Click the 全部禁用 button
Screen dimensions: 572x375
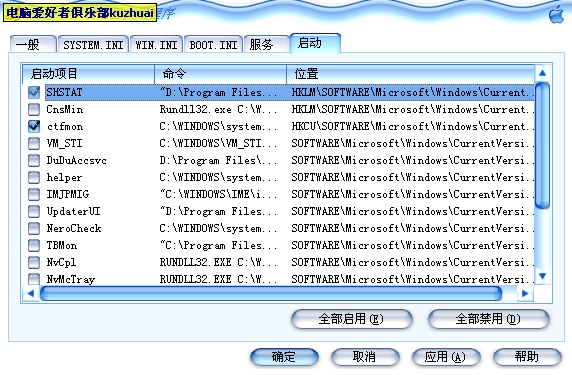[x=488, y=319]
